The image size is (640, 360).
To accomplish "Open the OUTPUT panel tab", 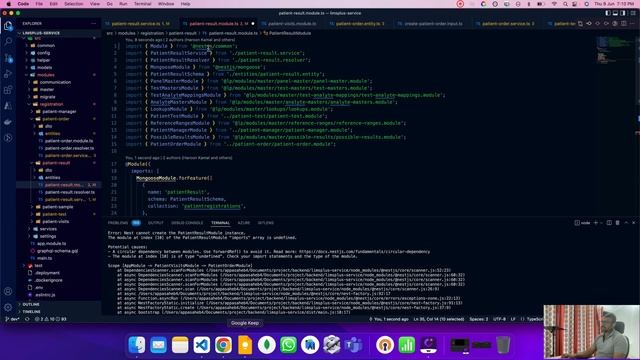I will pyautogui.click(x=156, y=223).
